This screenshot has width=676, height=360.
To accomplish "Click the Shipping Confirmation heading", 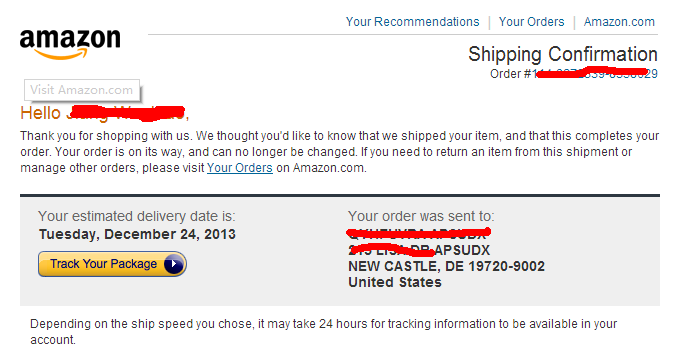I will [x=563, y=54].
